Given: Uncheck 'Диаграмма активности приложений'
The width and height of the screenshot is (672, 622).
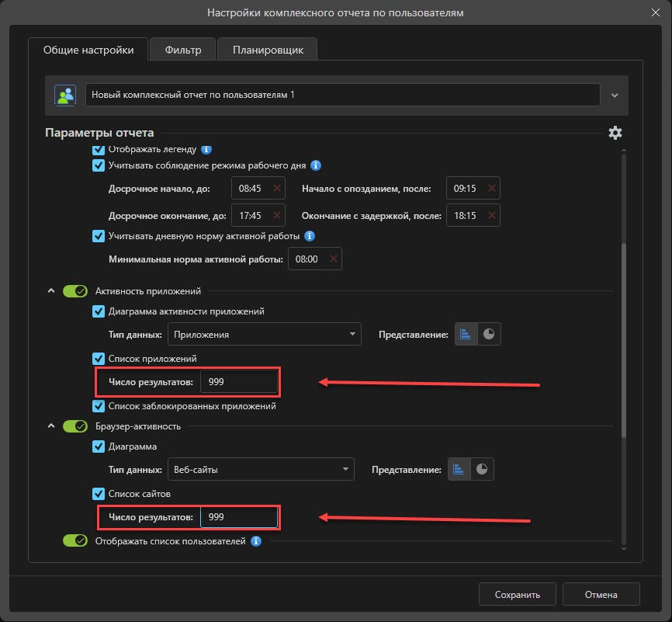Looking at the screenshot, I should [x=99, y=311].
